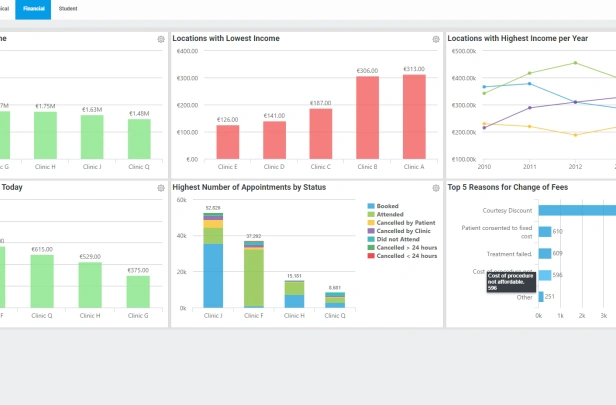Click the Courtesy Discount horizontal bar
Screen dimensions: 616x405
[x=577, y=210]
